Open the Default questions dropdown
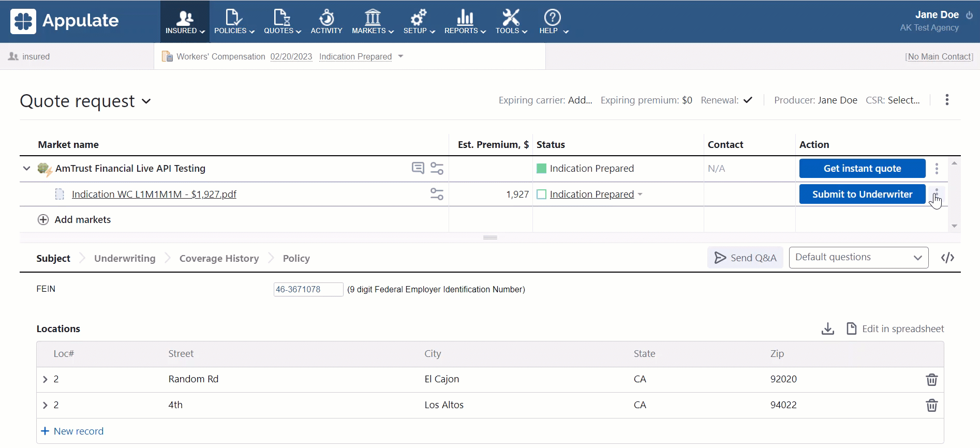Viewport: 980px width, 448px height. click(858, 258)
